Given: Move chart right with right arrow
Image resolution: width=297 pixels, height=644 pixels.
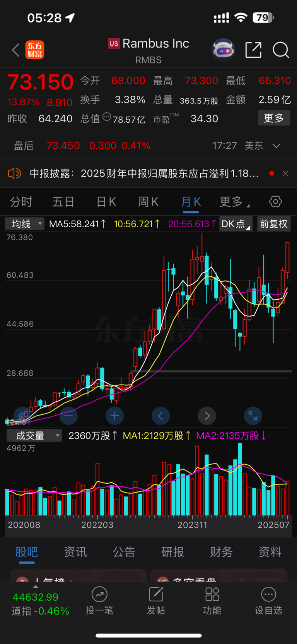Looking at the screenshot, I should pyautogui.click(x=207, y=416).
